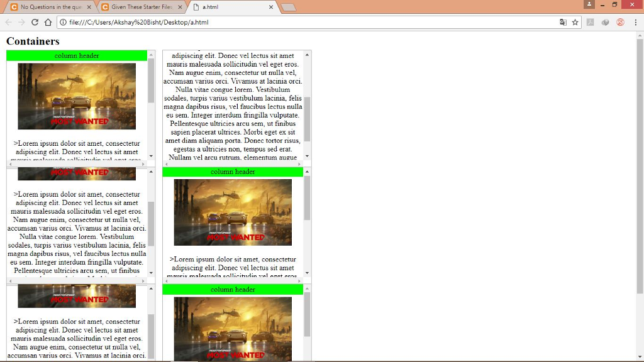Click the scroll-right arrow of the top-left container

pos(143,164)
